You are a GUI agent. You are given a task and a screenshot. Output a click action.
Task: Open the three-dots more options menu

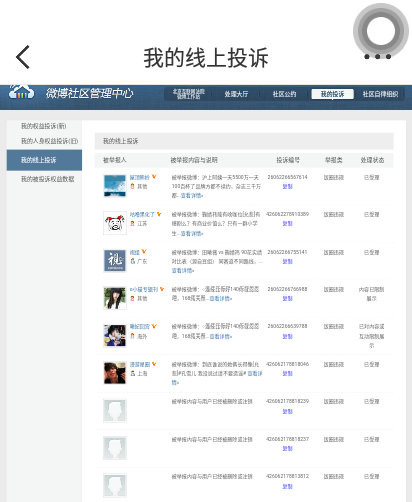pos(377,56)
